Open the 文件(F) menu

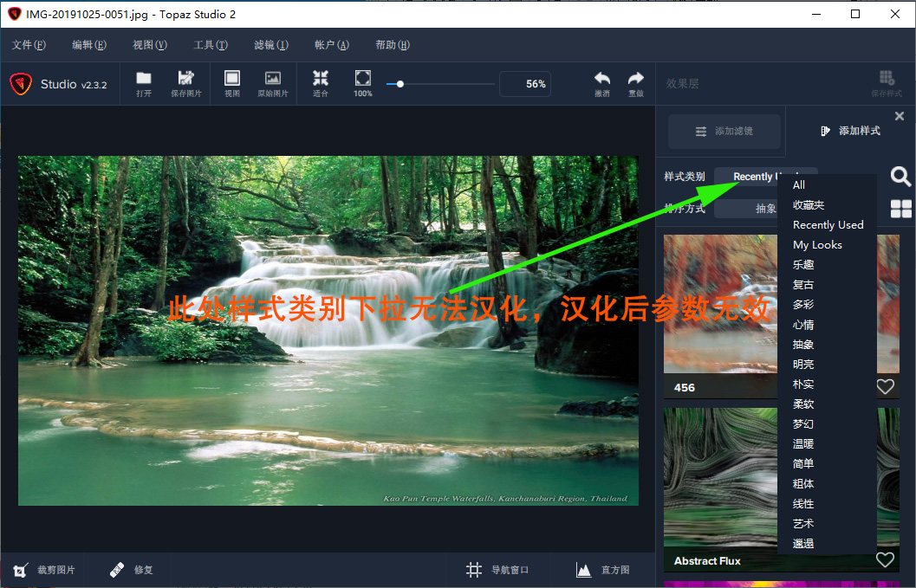[29, 45]
